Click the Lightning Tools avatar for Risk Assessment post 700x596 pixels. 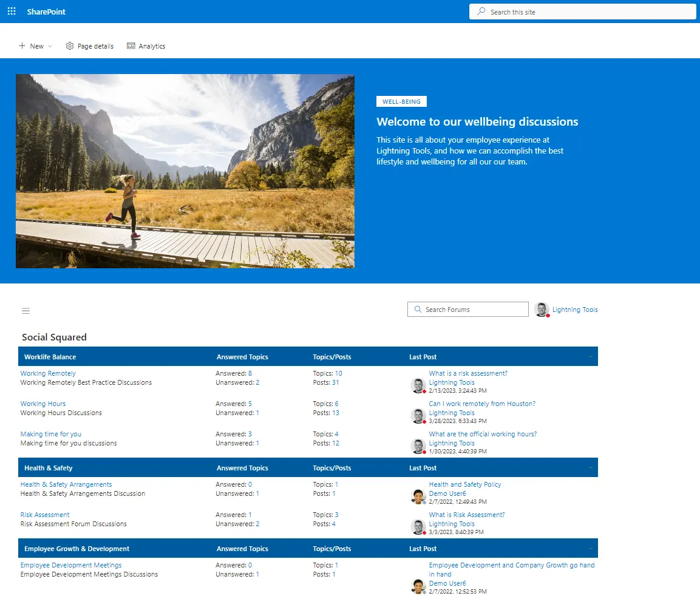(418, 527)
